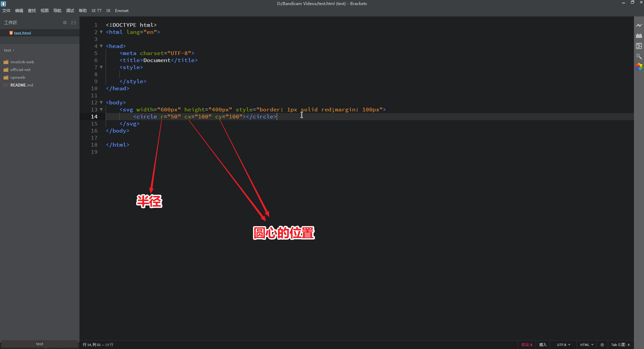Click the Brackets logo in the title bar

coord(4,4)
